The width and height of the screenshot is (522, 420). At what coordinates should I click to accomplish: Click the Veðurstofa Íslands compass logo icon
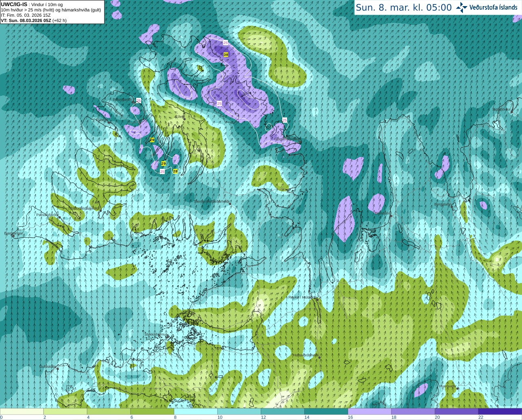click(x=462, y=7)
